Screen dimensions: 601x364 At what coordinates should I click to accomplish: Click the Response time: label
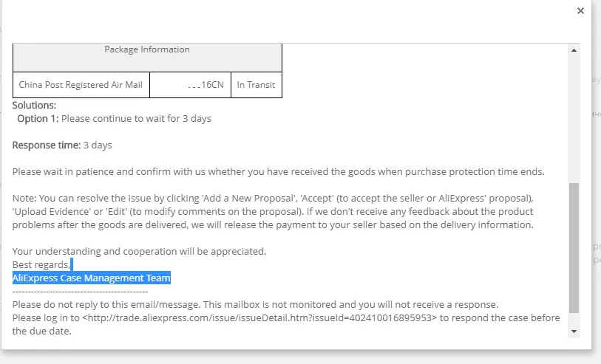point(47,145)
